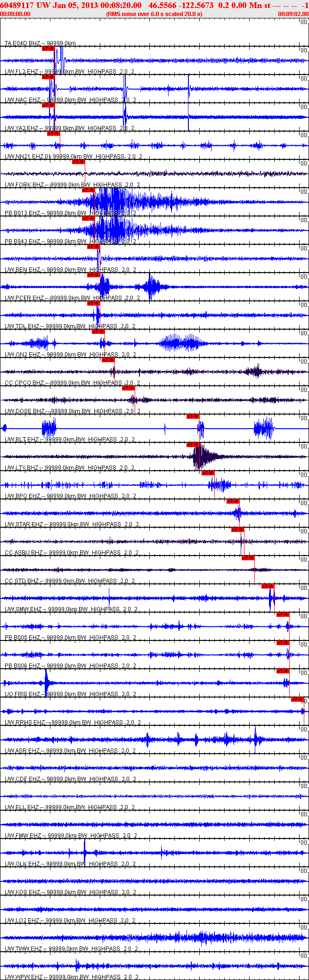This screenshot has width=309, height=980.
Task: Click the start time 00:08:00.00 label
Action: pyautogui.click(x=15, y=14)
